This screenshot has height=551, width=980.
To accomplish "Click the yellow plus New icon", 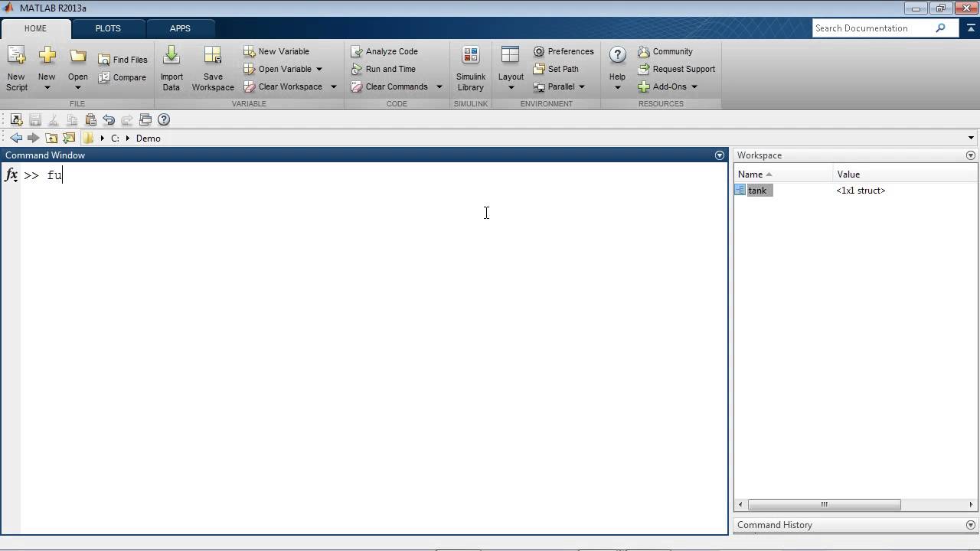I will tap(47, 56).
